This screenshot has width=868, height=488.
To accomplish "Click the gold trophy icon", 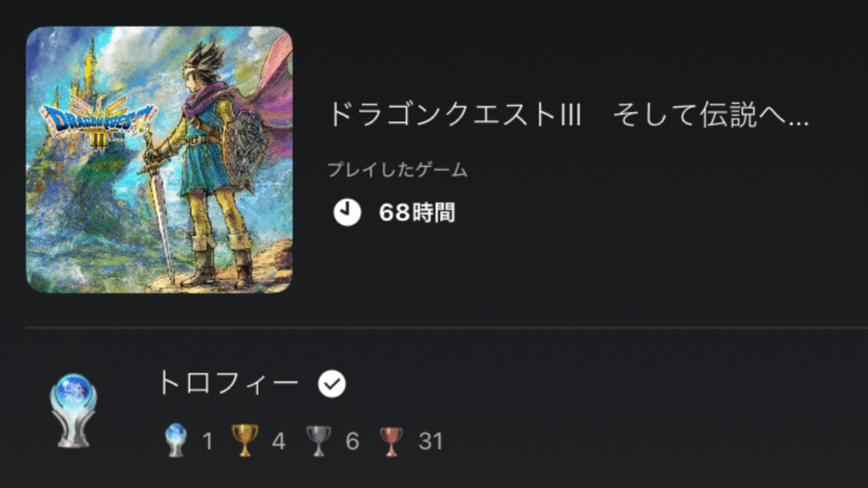I will coord(244,441).
